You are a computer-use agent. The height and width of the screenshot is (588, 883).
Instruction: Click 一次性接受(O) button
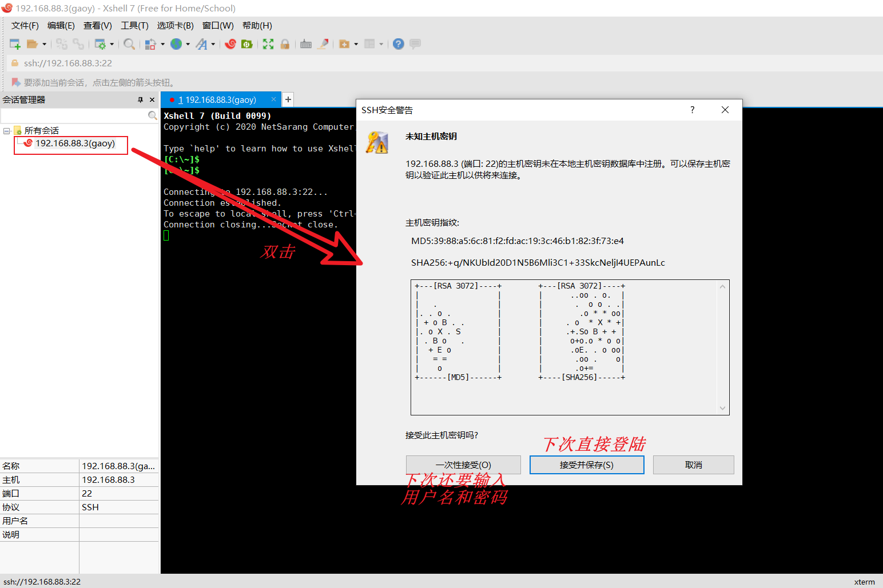(x=463, y=465)
